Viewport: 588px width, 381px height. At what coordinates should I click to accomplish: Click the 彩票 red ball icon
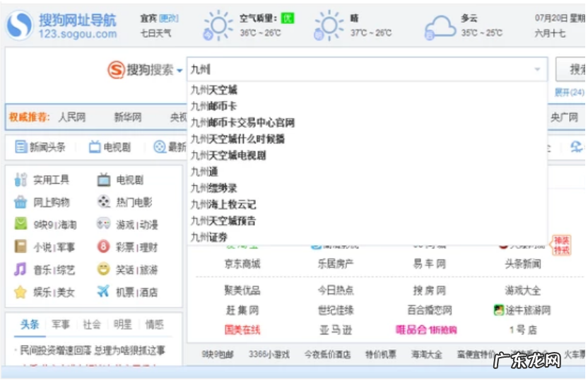tap(103, 247)
